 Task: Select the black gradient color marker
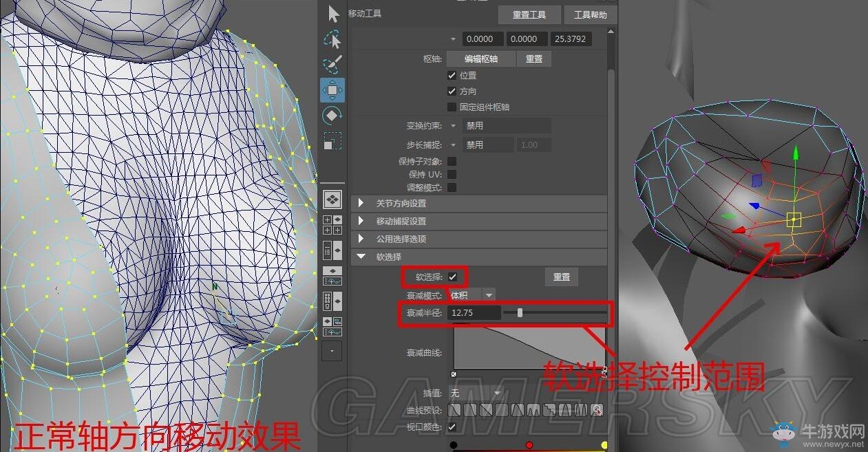click(453, 445)
